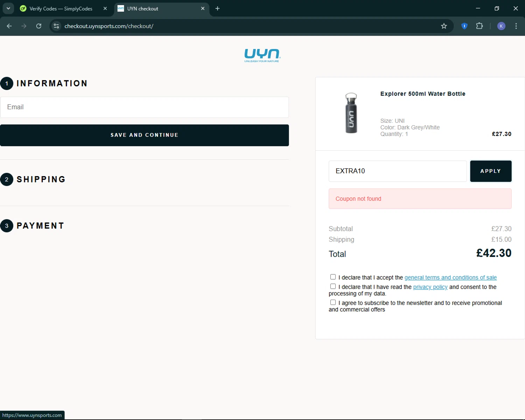Image resolution: width=525 pixels, height=420 pixels.
Task: Click the Size: UNI text
Action: pyautogui.click(x=392, y=121)
